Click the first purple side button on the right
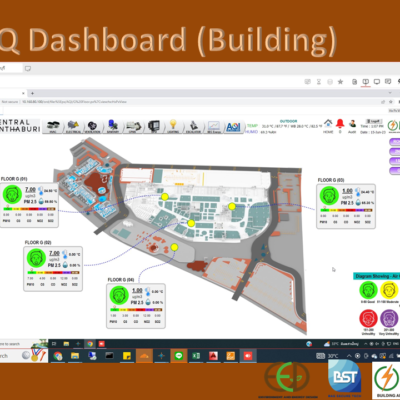Viewport: 400px width, 400px height. (x=395, y=142)
